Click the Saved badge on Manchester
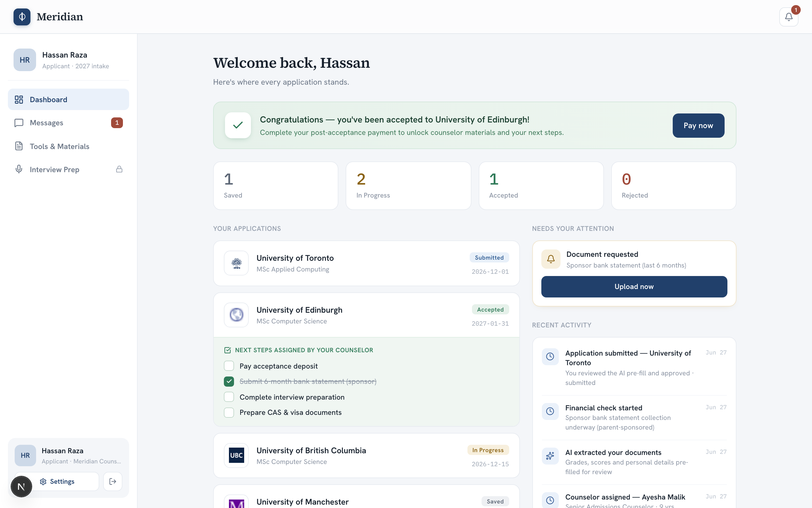 pos(495,501)
